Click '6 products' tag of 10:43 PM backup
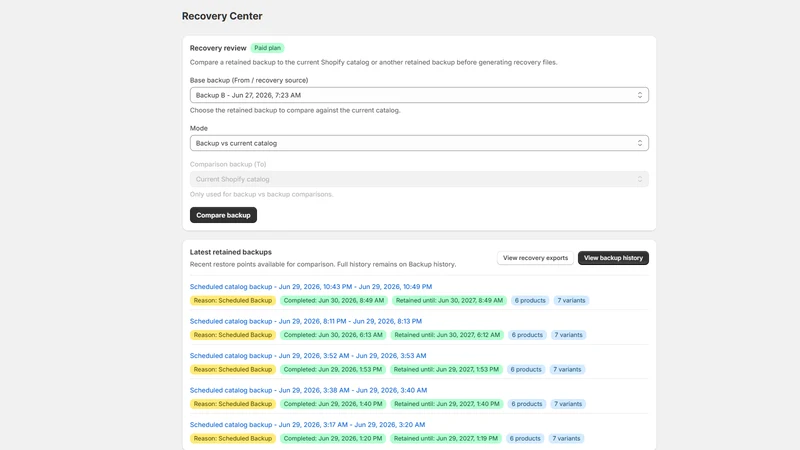800x450 pixels. [x=530, y=301]
